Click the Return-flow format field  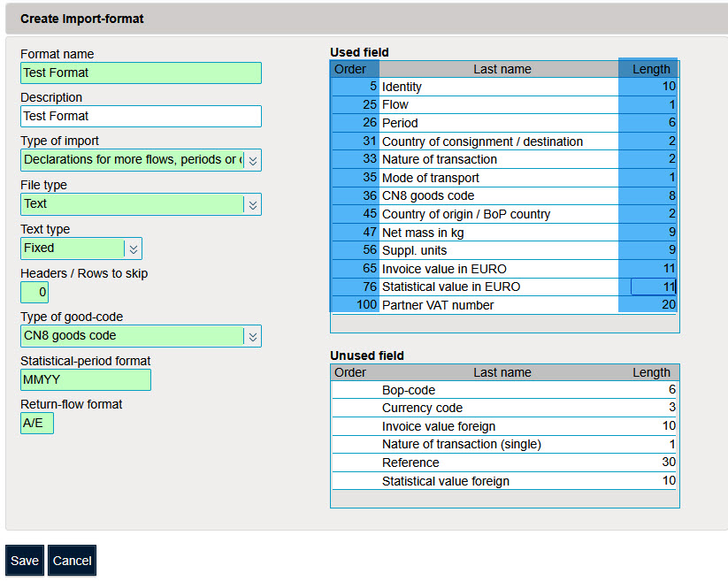[x=37, y=423]
